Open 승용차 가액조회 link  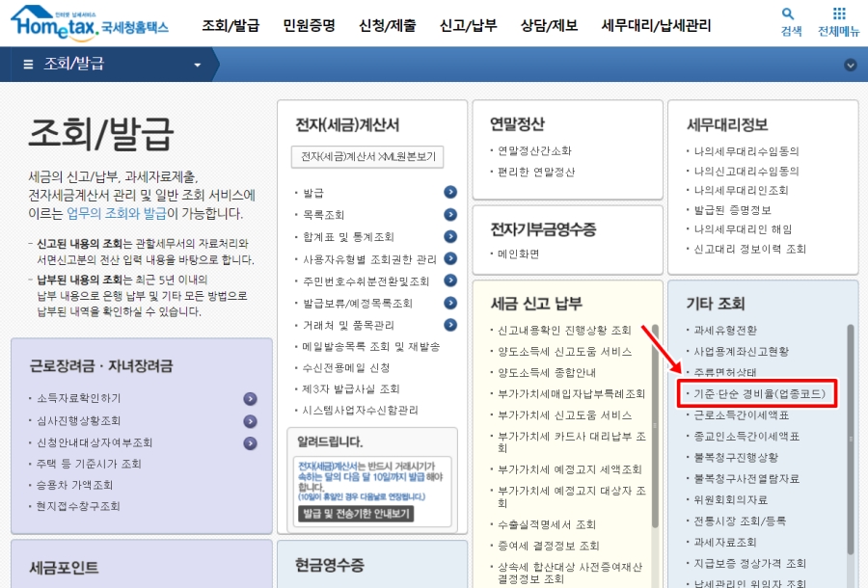point(74,485)
